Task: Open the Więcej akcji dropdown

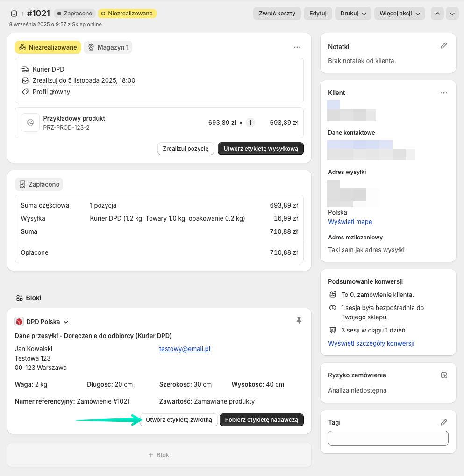Action: point(400,14)
